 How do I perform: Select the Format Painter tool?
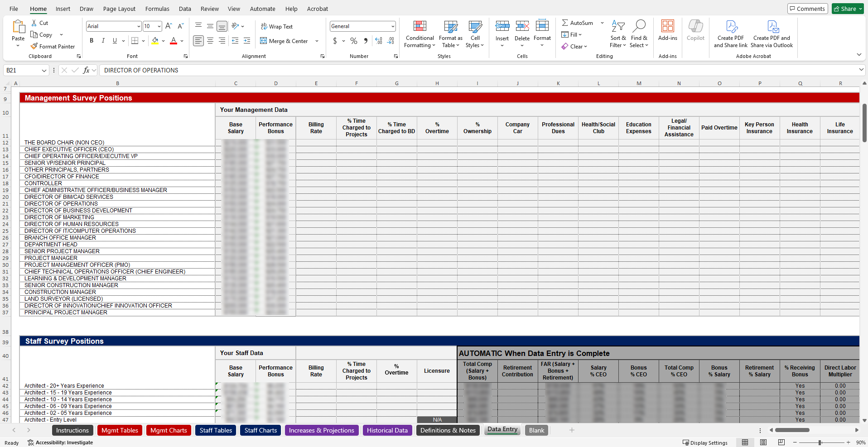(x=53, y=46)
